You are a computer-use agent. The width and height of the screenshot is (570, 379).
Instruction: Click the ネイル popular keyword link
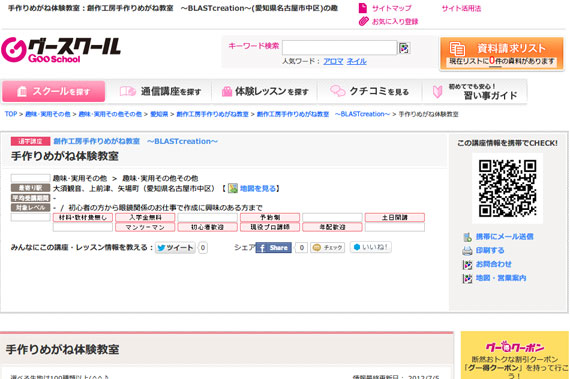356,61
